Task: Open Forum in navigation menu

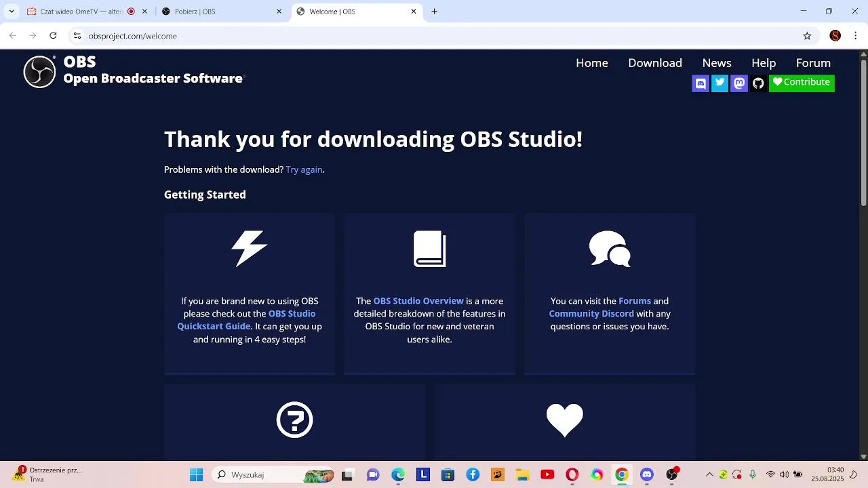Action: 813,63
